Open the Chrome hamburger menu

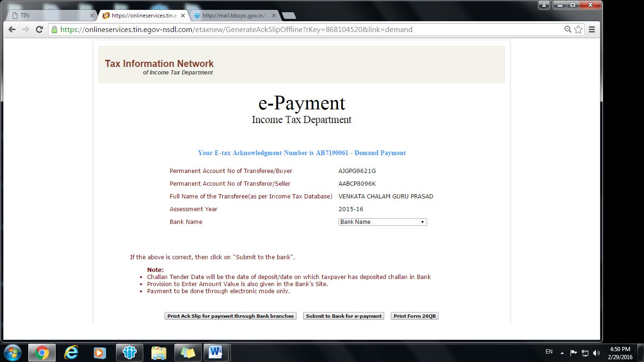click(x=592, y=29)
